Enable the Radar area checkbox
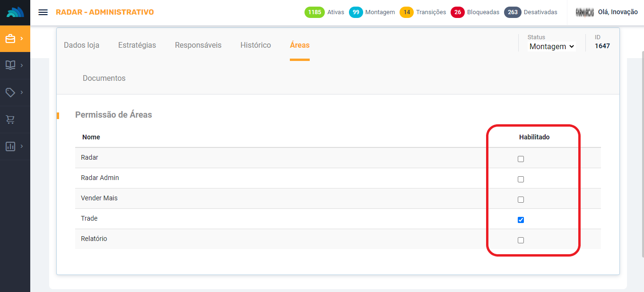Screen dimensions: 644x292 click(x=521, y=159)
